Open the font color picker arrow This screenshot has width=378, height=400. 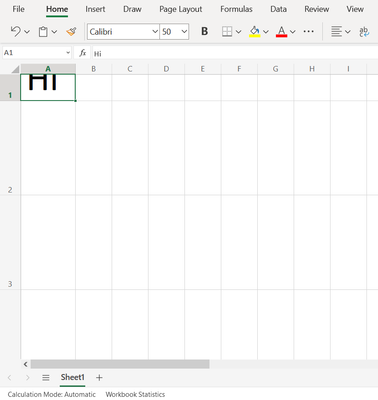(x=293, y=32)
